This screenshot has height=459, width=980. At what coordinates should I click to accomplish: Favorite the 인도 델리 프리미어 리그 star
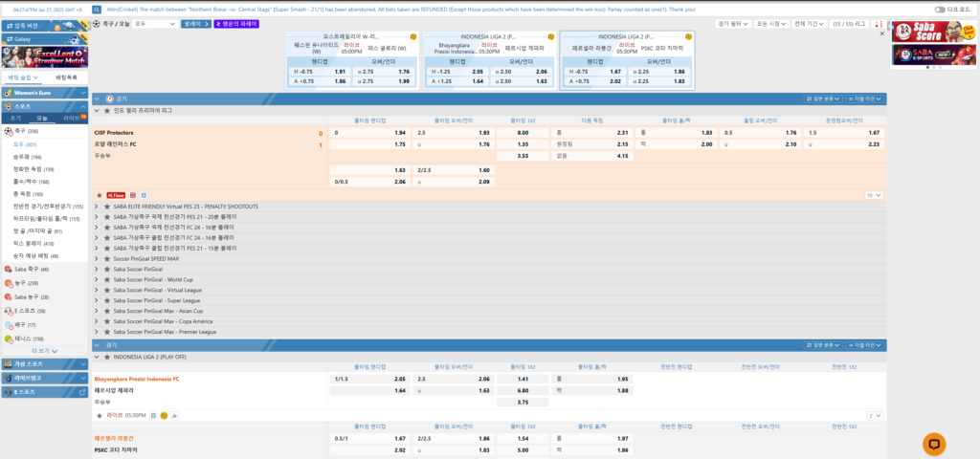[x=107, y=111]
